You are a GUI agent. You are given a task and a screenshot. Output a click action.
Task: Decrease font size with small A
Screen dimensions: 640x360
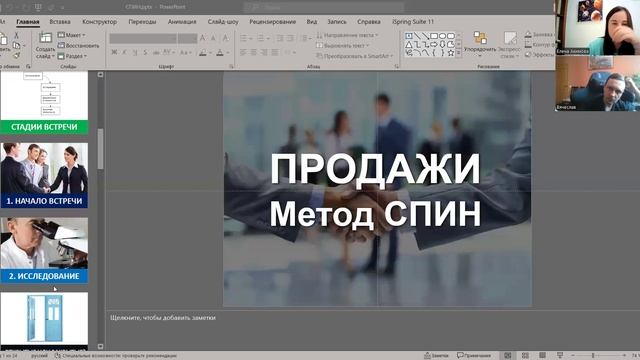coord(213,38)
